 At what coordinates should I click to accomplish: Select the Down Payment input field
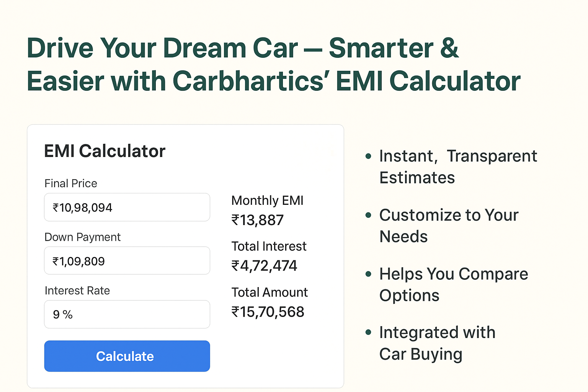tap(127, 261)
